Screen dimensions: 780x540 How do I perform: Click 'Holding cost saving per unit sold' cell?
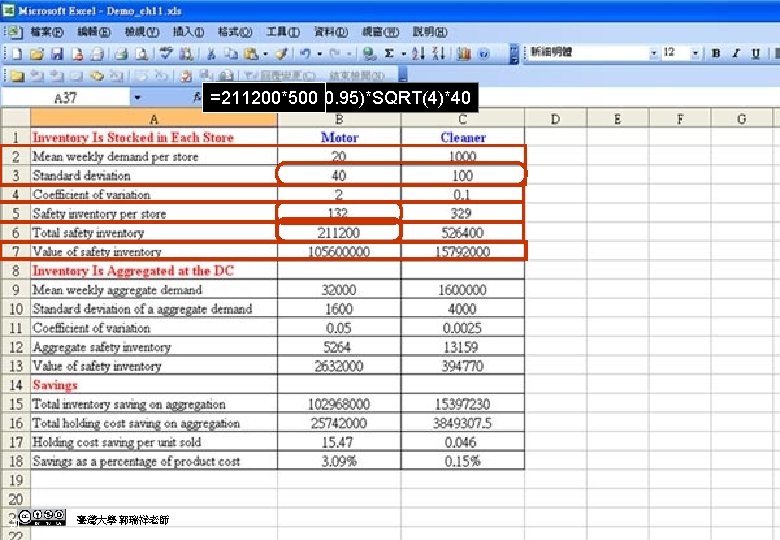click(154, 442)
